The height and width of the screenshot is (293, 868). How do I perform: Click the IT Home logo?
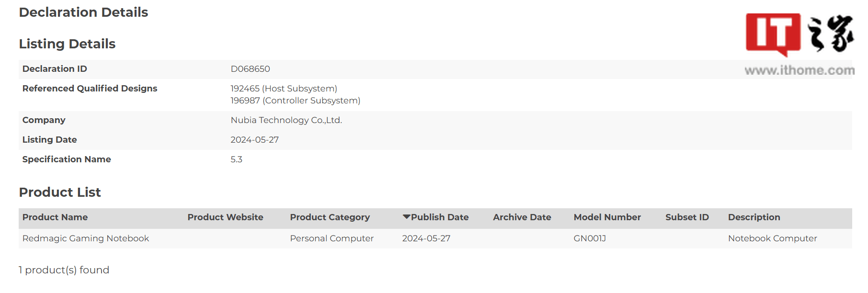(799, 34)
